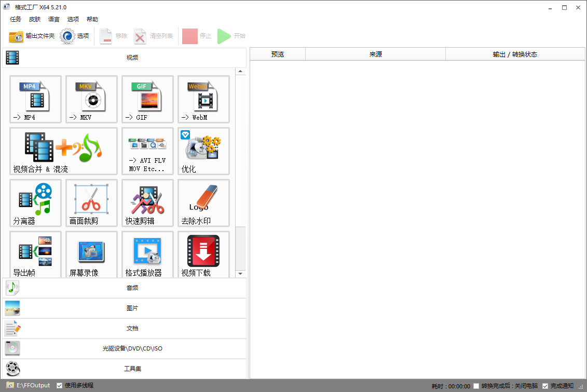This screenshot has width=587, height=392.
Task: Open the 任务 menu
Action: [16, 19]
